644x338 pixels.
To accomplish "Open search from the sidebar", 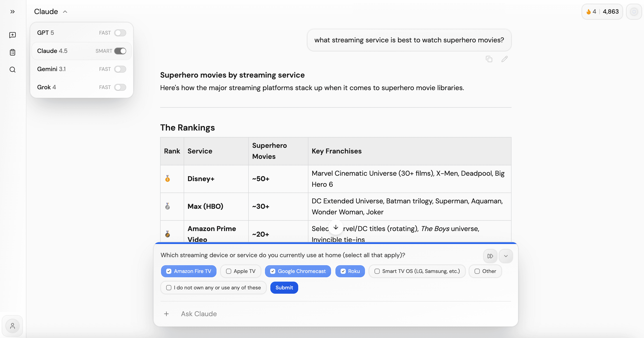I will pos(13,70).
